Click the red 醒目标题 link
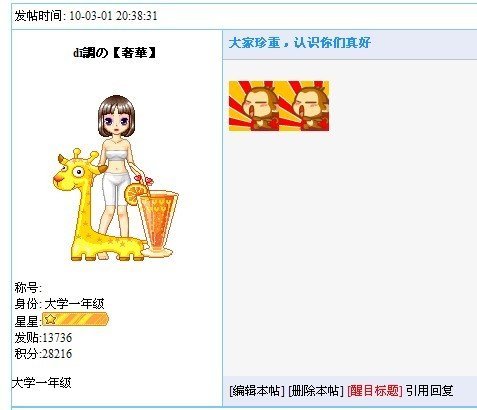The width and height of the screenshot is (477, 410). 375,390
